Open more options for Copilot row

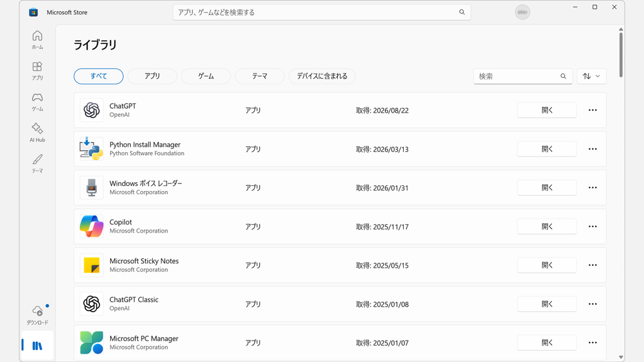click(592, 226)
